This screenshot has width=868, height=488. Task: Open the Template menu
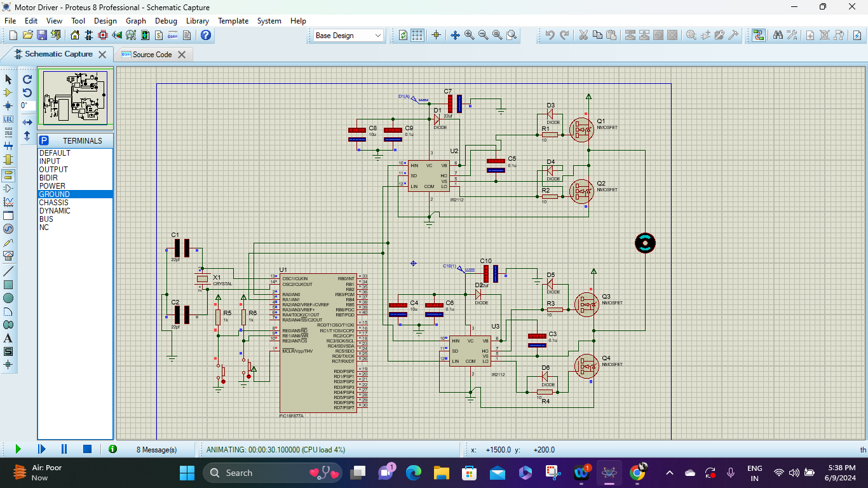tap(233, 20)
